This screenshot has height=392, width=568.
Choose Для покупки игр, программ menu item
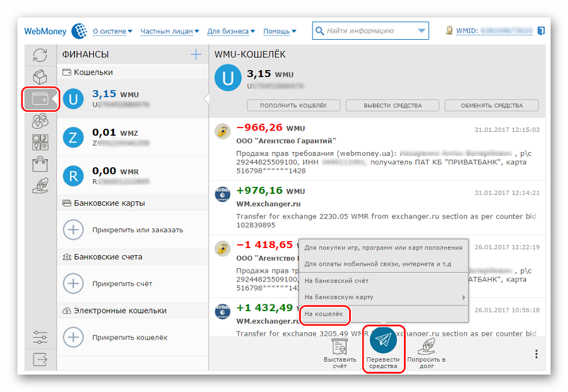pos(383,248)
